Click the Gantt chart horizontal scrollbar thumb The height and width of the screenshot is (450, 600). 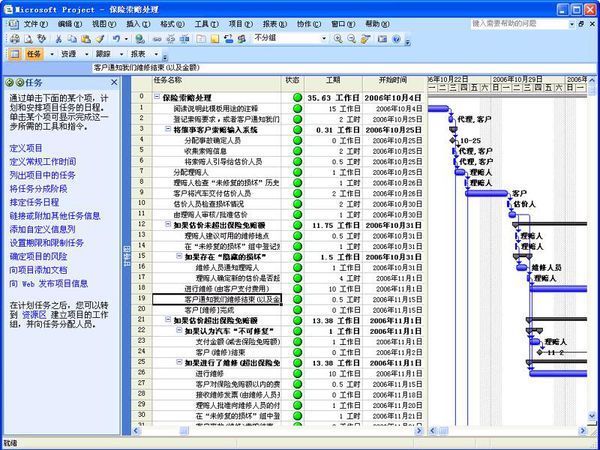pyautogui.click(x=443, y=431)
